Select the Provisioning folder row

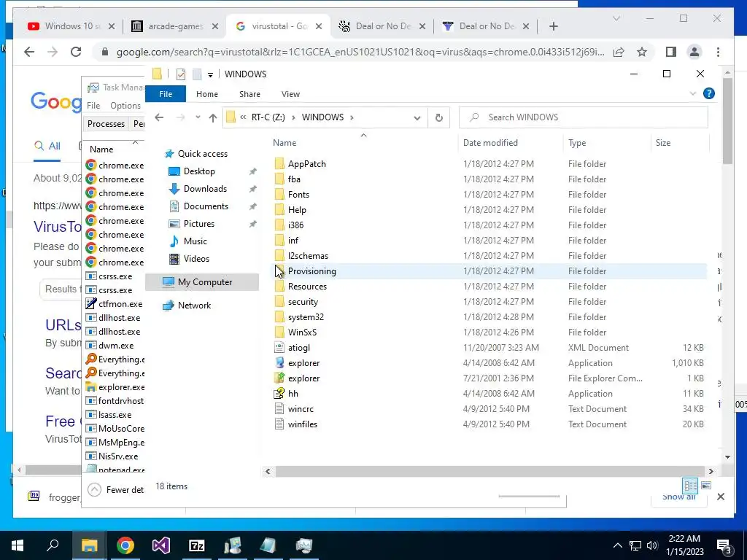click(x=489, y=271)
